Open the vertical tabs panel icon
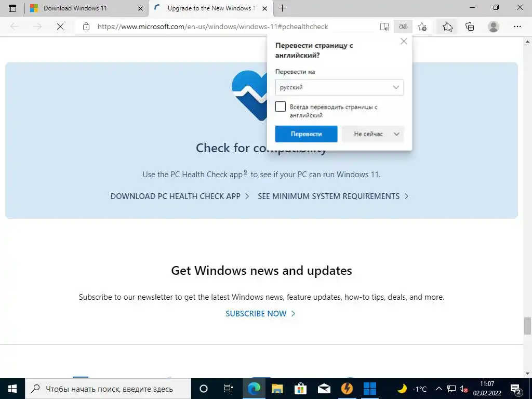The width and height of the screenshot is (532, 399). click(12, 8)
